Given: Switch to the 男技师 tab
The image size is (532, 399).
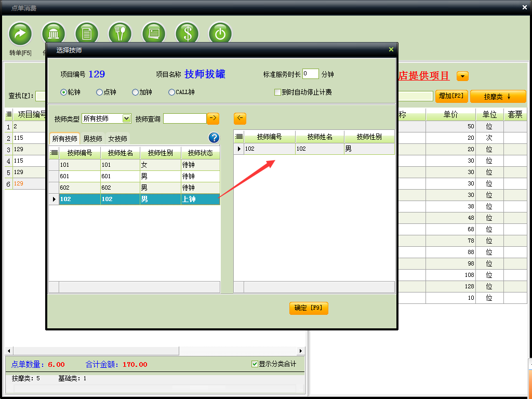Looking at the screenshot, I should pyautogui.click(x=92, y=139).
